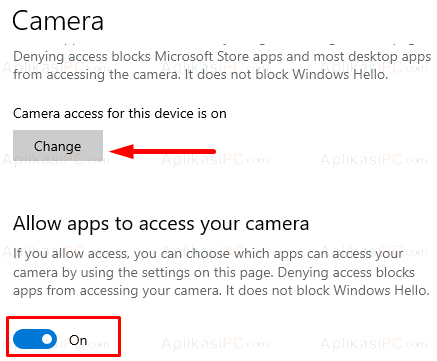The height and width of the screenshot is (361, 437).
Task: Click the AplikasiPC watermark at bottom center
Action: [x=215, y=343]
